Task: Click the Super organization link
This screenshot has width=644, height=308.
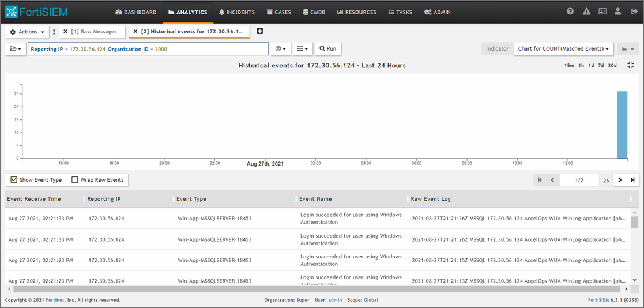Action: (303, 300)
